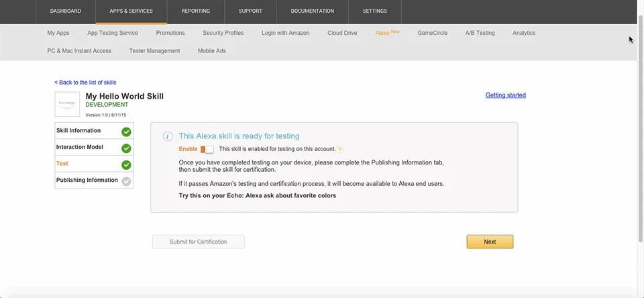644x298 pixels.
Task: Open the Documentation tab
Action: pos(312,11)
